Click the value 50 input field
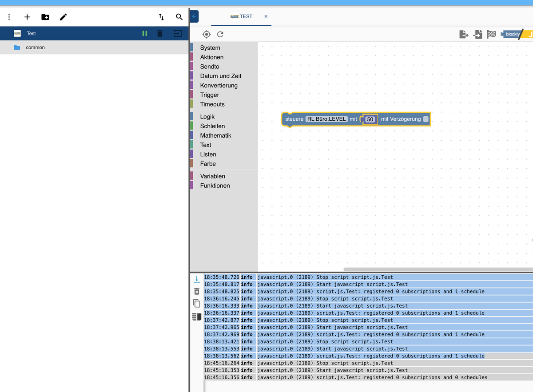Image resolution: width=533 pixels, height=392 pixels. pos(370,119)
